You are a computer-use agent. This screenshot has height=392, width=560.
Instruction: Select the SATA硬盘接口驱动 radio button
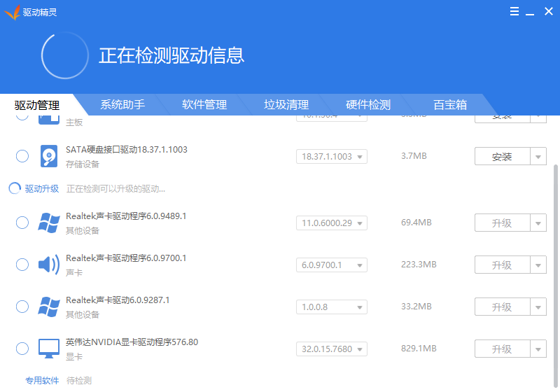click(x=22, y=156)
